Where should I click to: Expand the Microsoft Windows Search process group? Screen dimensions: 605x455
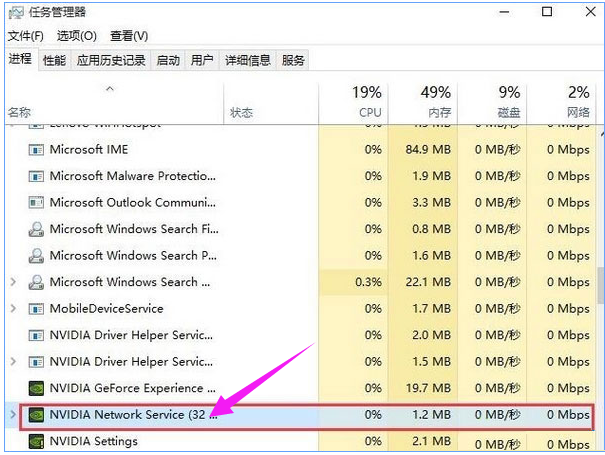pos(13,282)
